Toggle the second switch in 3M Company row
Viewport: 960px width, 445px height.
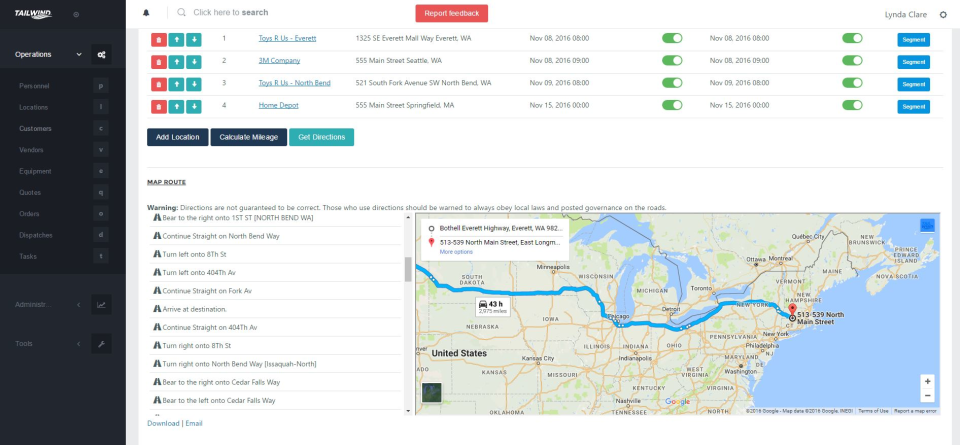[852, 61]
